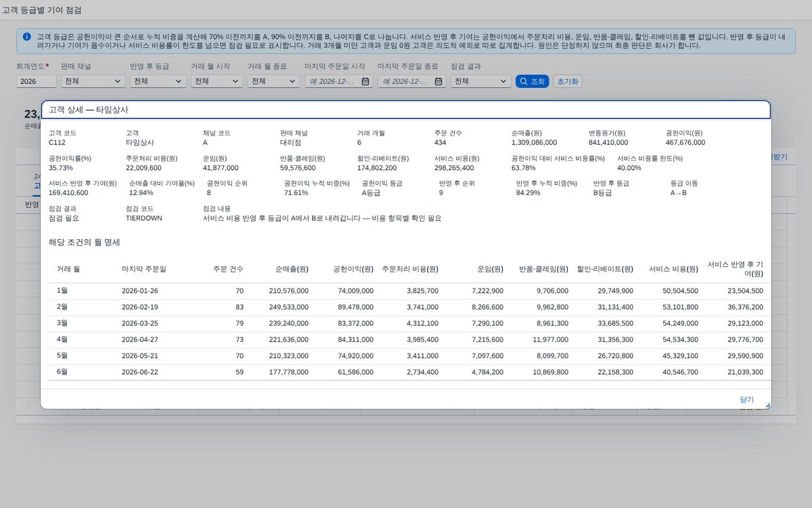Click the 해당 조건의 월 명세 section heading
Viewport: 812px width, 508px height.
85,242
